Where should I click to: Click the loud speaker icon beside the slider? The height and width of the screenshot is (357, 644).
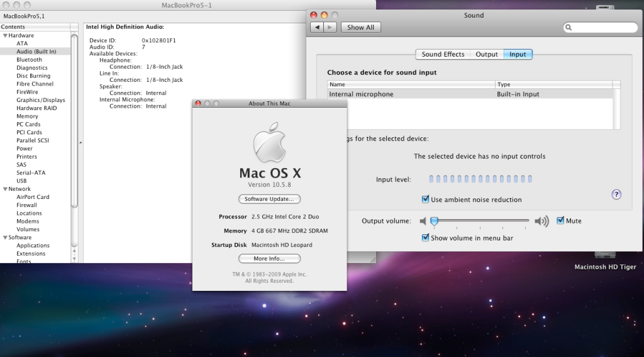pos(541,221)
